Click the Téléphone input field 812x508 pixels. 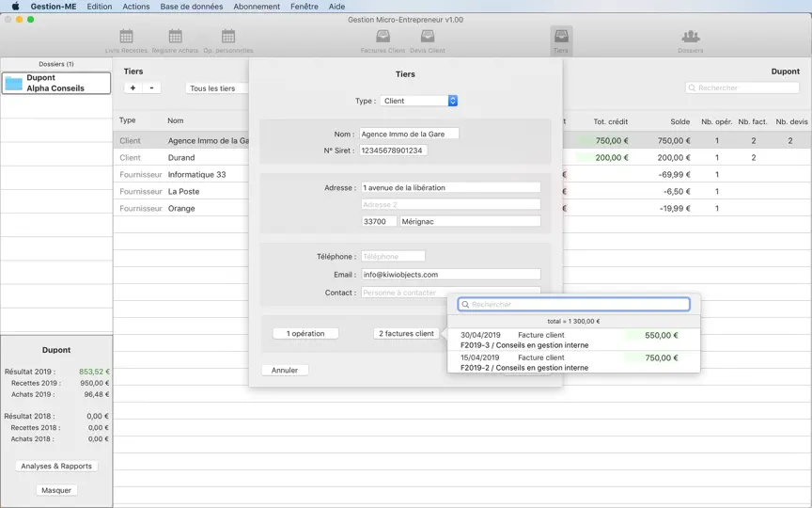click(x=393, y=256)
